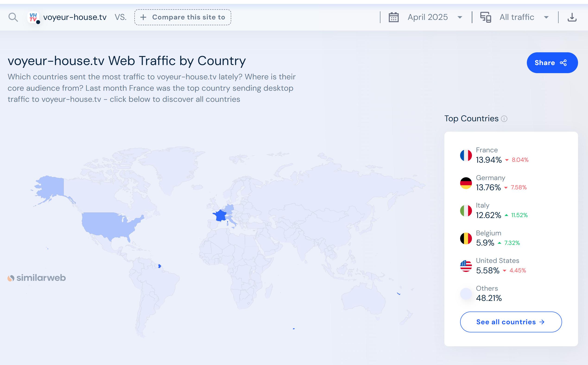Click the United States flag icon
The height and width of the screenshot is (365, 588).
[466, 266]
